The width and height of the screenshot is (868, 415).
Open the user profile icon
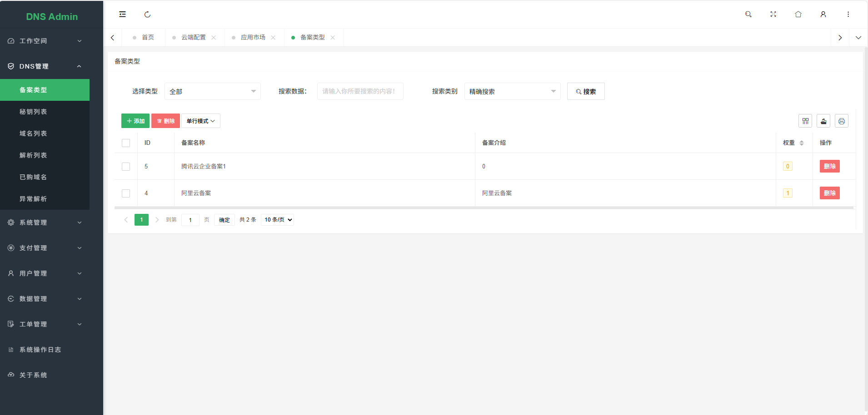(823, 15)
